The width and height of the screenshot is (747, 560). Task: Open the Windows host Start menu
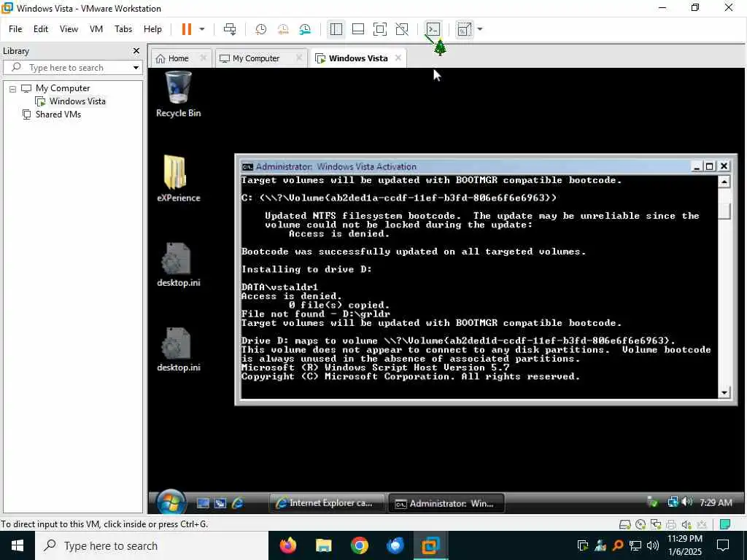(18, 545)
